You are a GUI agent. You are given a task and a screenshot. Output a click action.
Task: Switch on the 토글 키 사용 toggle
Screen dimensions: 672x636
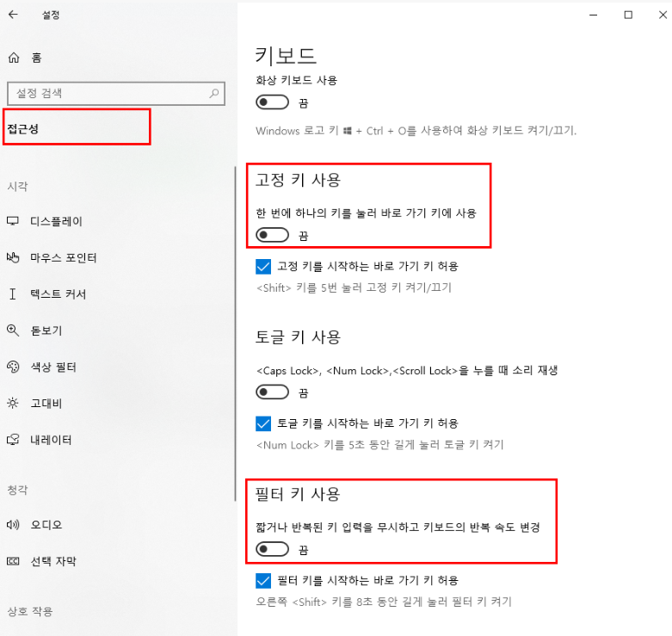(x=273, y=392)
